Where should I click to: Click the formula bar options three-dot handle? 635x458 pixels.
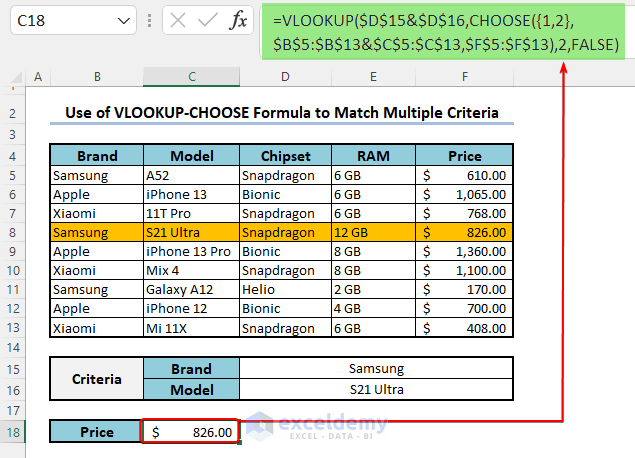pyautogui.click(x=149, y=20)
